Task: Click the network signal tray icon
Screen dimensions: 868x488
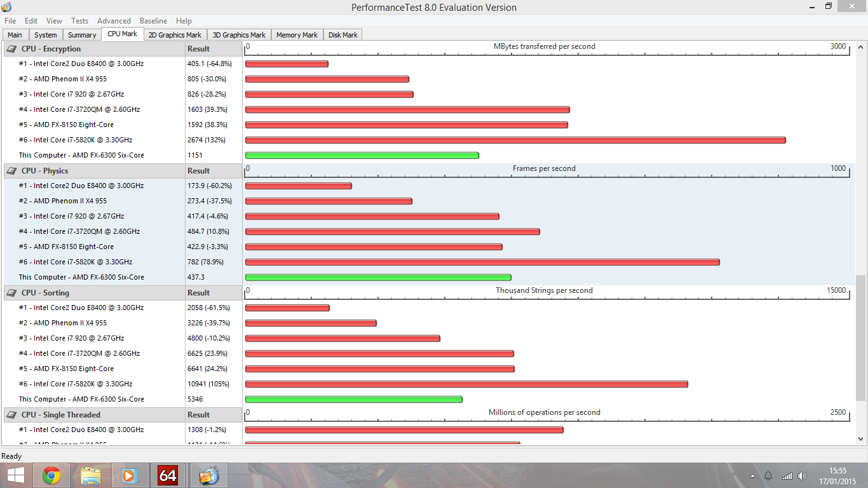Action: tap(787, 476)
